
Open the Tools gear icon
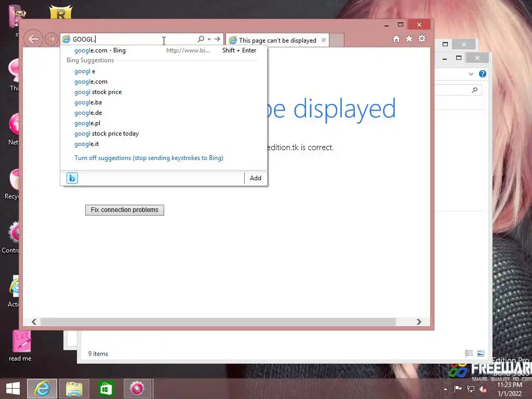[x=422, y=38]
